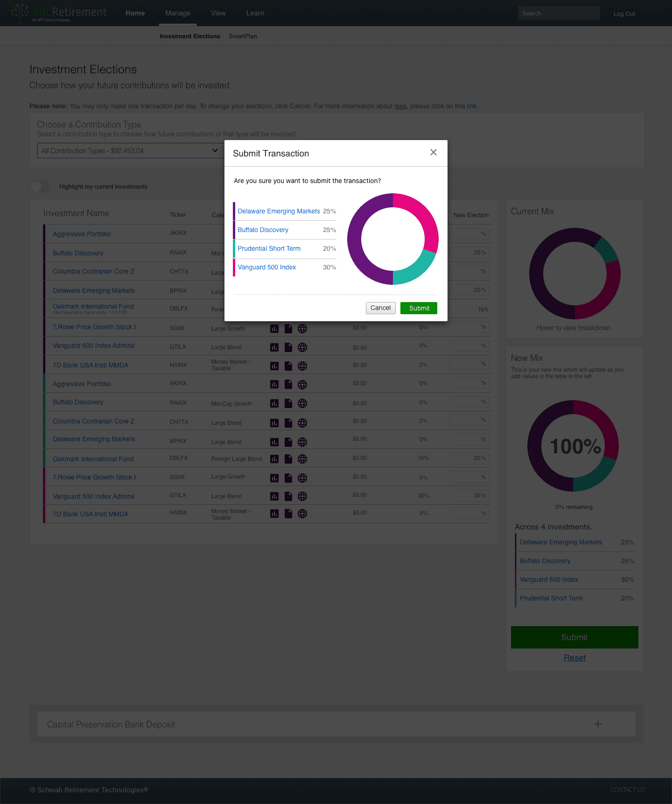
Task: Open Prudential Short Term link in dialog
Action: (x=269, y=248)
